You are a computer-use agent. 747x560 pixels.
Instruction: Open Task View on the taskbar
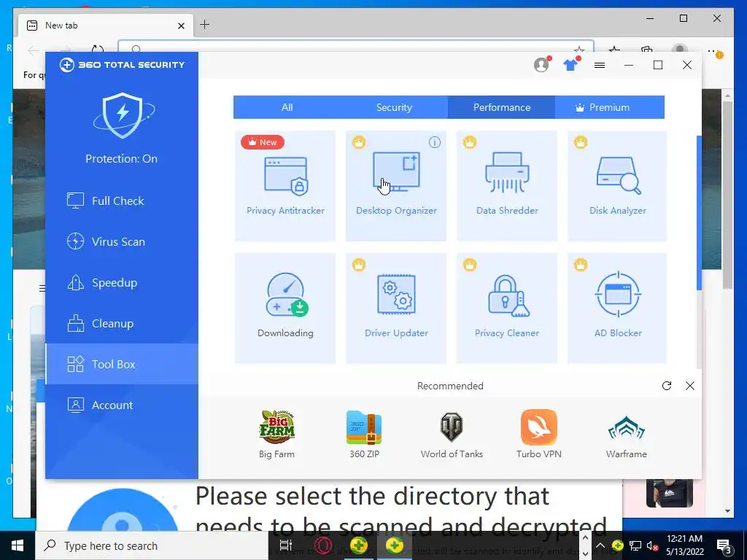(286, 545)
